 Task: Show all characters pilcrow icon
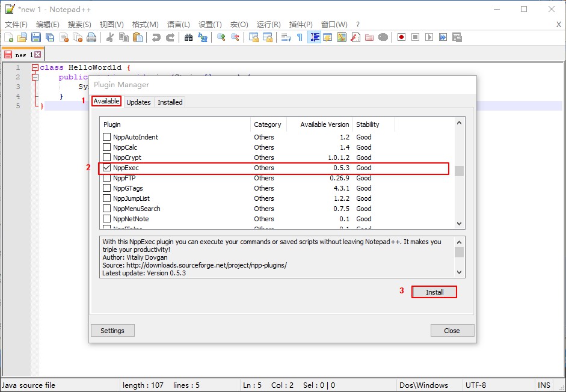(x=300, y=37)
